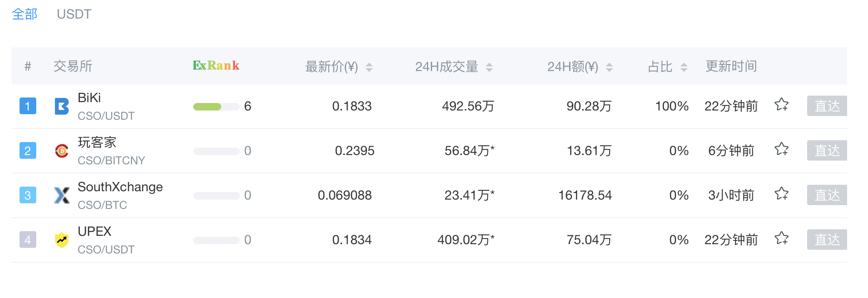Open the 玩客家 exchange logo
Screen dimensions: 868x298
point(62,151)
